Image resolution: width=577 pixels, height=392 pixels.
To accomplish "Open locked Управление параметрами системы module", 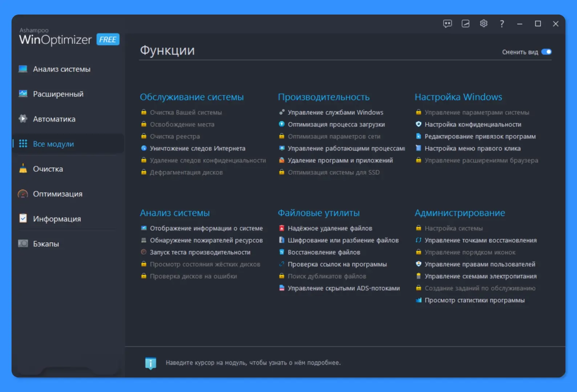I will point(477,112).
